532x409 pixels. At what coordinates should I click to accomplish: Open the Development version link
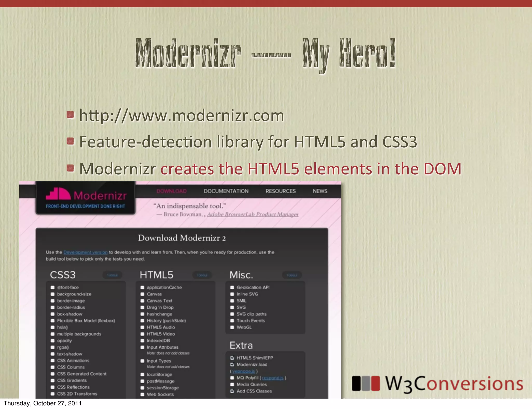(85, 252)
